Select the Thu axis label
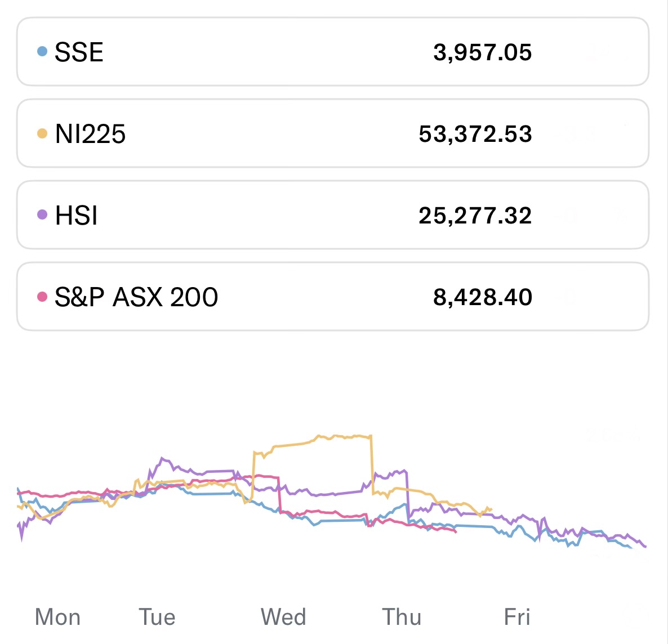The width and height of the screenshot is (668, 644). [x=402, y=617]
